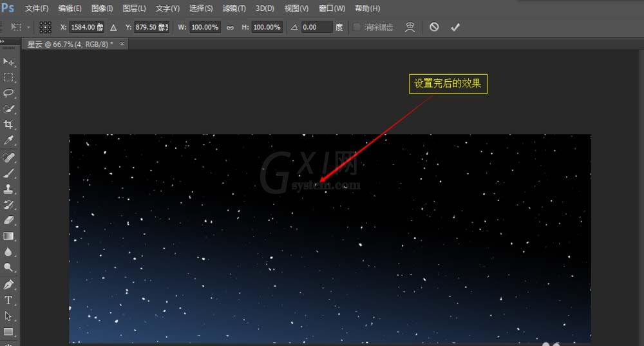644x346 pixels.
Task: Commit the transform with checkmark
Action: click(455, 27)
